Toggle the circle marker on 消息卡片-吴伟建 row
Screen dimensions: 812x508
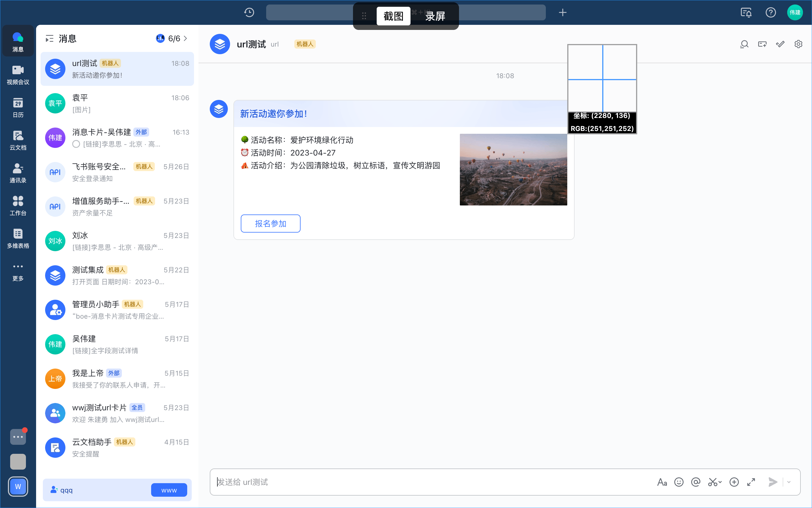(76, 144)
